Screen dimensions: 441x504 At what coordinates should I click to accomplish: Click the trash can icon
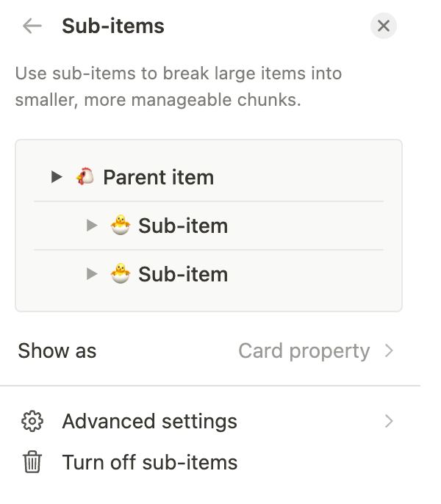tap(32, 462)
